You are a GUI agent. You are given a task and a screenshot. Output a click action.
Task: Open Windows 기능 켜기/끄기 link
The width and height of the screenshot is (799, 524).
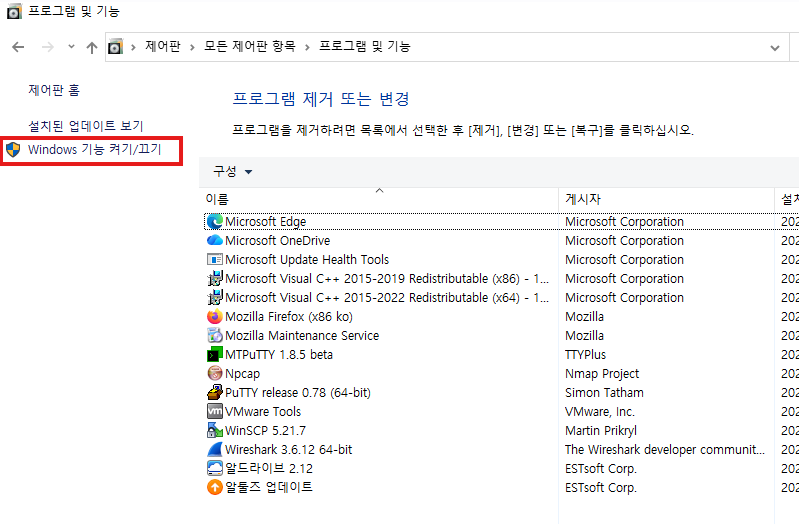pos(95,149)
